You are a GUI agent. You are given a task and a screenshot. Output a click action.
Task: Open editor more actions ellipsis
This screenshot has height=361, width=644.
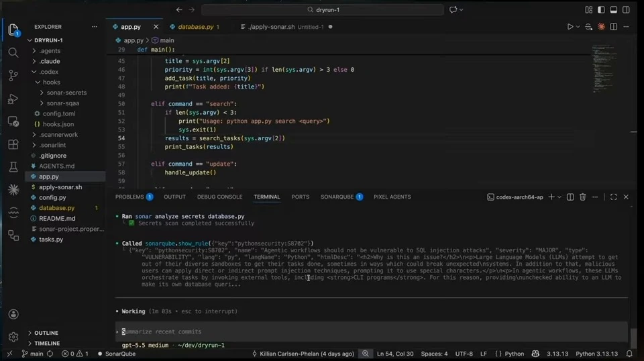coord(626,27)
